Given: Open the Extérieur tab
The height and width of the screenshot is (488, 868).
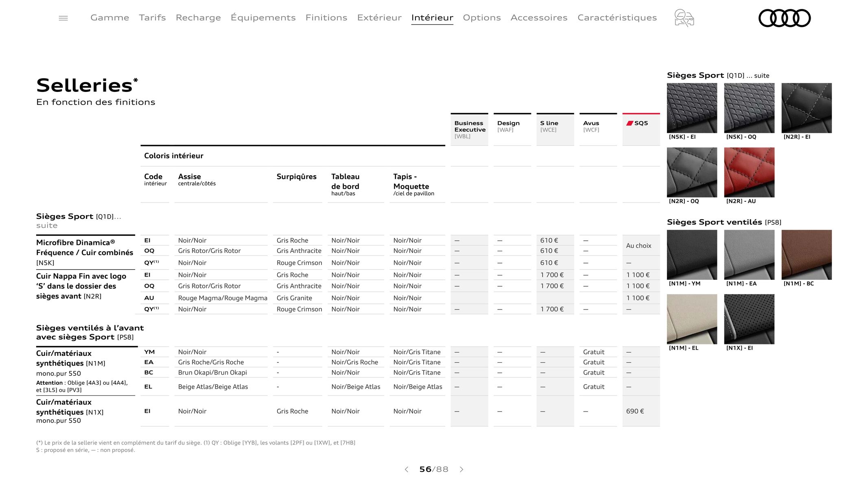Looking at the screenshot, I should coord(379,17).
